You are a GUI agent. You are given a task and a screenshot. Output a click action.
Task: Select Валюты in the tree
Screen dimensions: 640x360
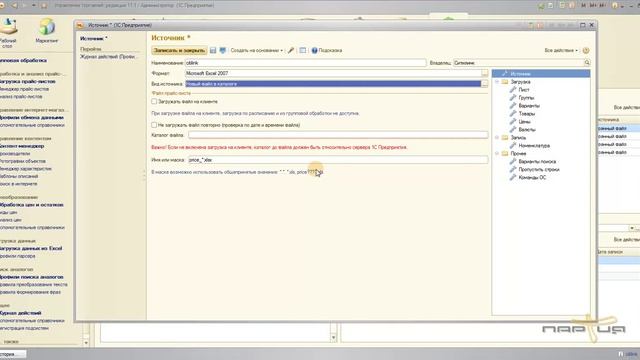click(527, 129)
